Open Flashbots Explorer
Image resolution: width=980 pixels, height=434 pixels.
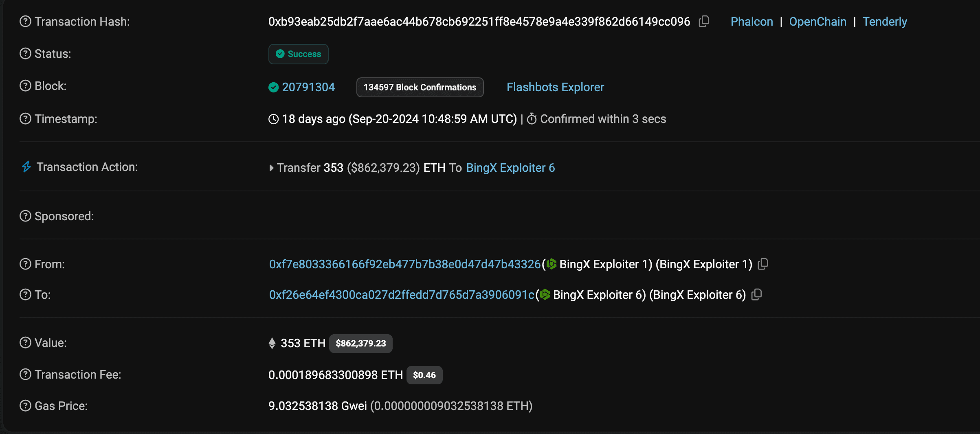point(555,87)
